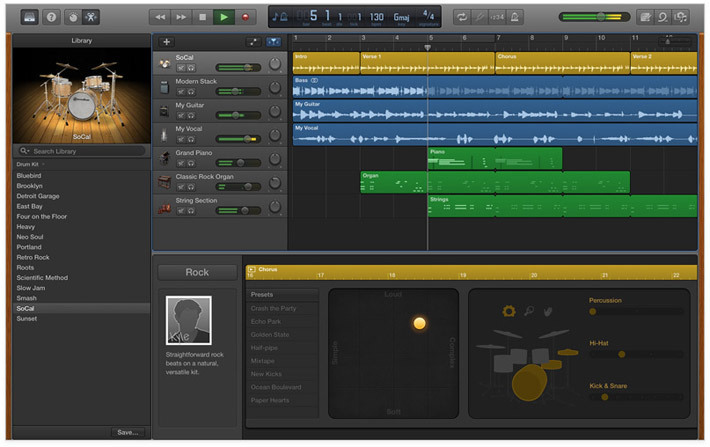
Task: Click the red Record button
Action: pos(246,17)
